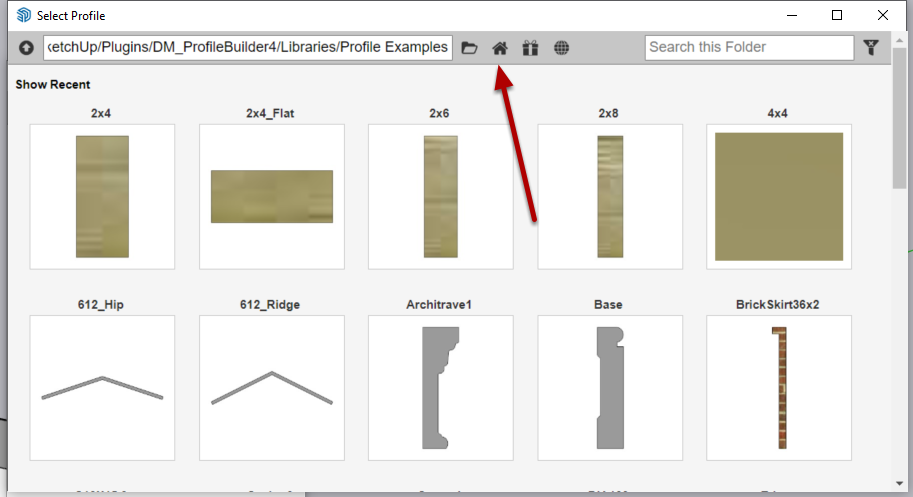Click the SketchUp logo in title bar
The width and height of the screenshot is (913, 497).
coord(22,16)
